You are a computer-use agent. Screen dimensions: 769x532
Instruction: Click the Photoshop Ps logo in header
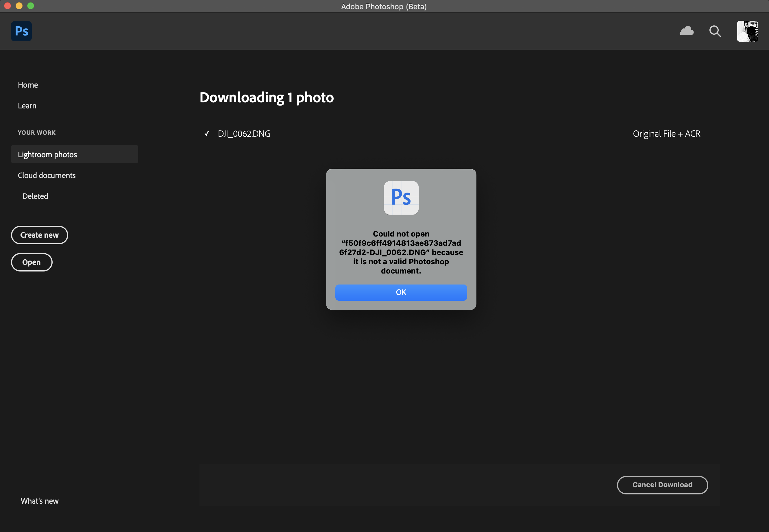tap(21, 31)
